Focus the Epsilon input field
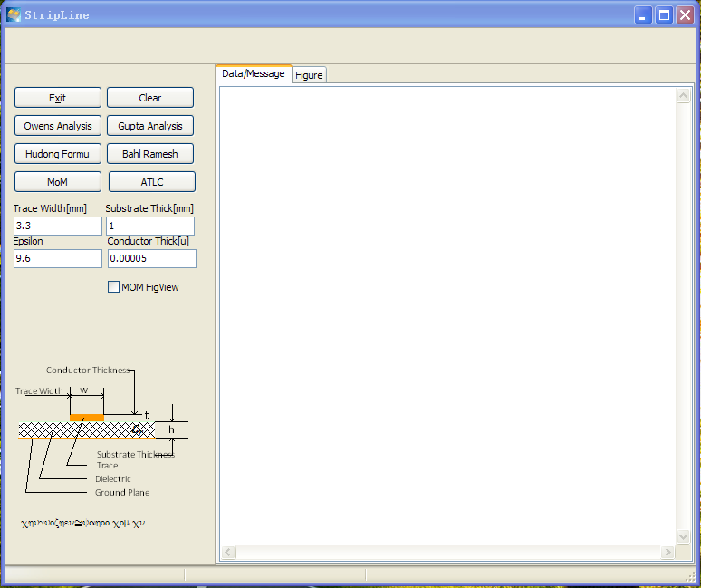 [58, 258]
